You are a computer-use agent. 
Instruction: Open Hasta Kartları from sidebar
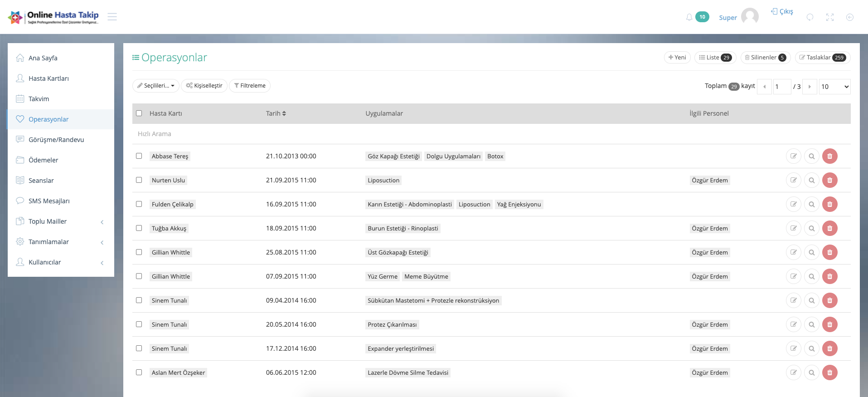click(x=48, y=78)
